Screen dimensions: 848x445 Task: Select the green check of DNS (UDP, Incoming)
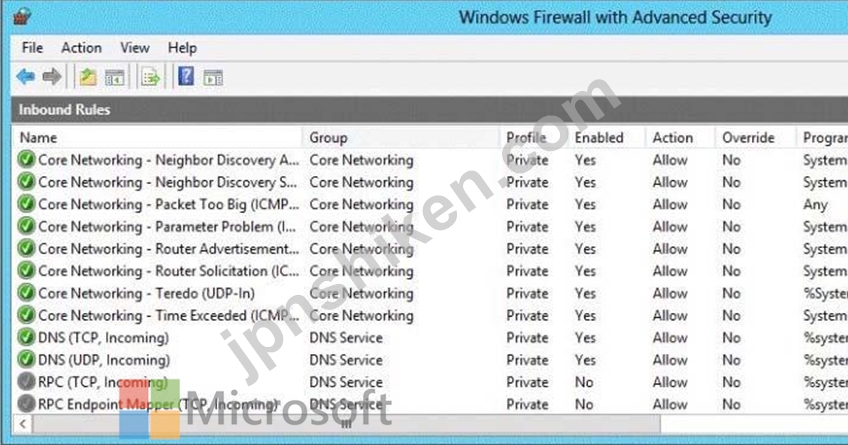click(x=26, y=360)
